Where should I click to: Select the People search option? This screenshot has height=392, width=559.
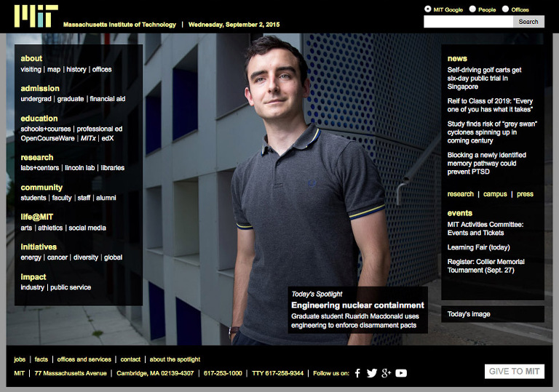(x=472, y=9)
